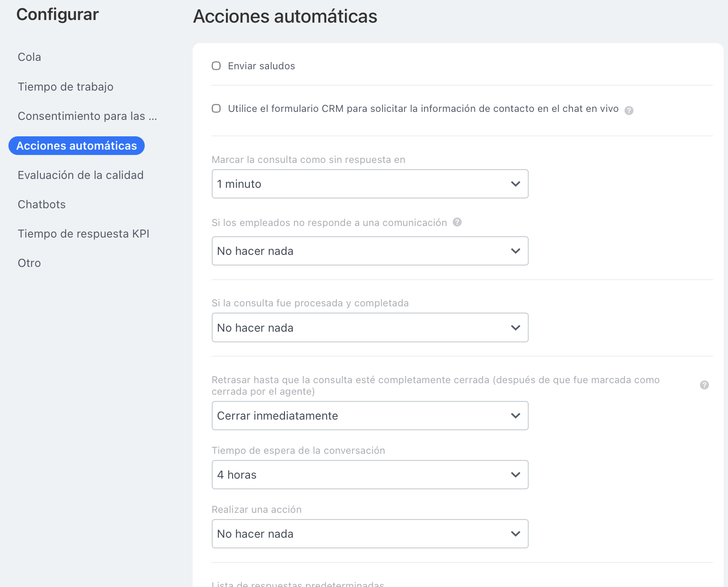Open the Realizar una acción dropdown
The width and height of the screenshot is (728, 587).
tap(370, 534)
